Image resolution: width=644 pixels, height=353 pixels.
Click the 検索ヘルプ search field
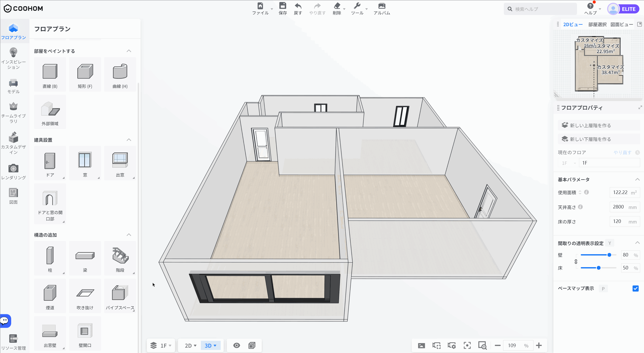540,9
